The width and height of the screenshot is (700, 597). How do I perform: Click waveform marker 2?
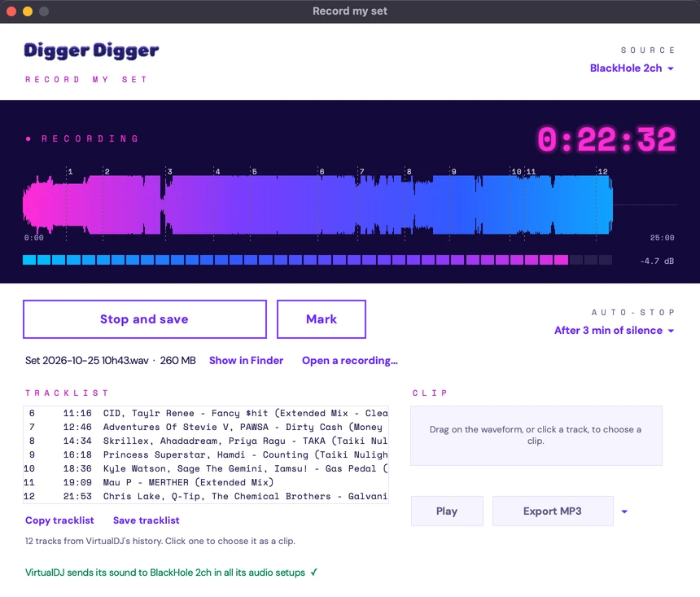point(107,172)
